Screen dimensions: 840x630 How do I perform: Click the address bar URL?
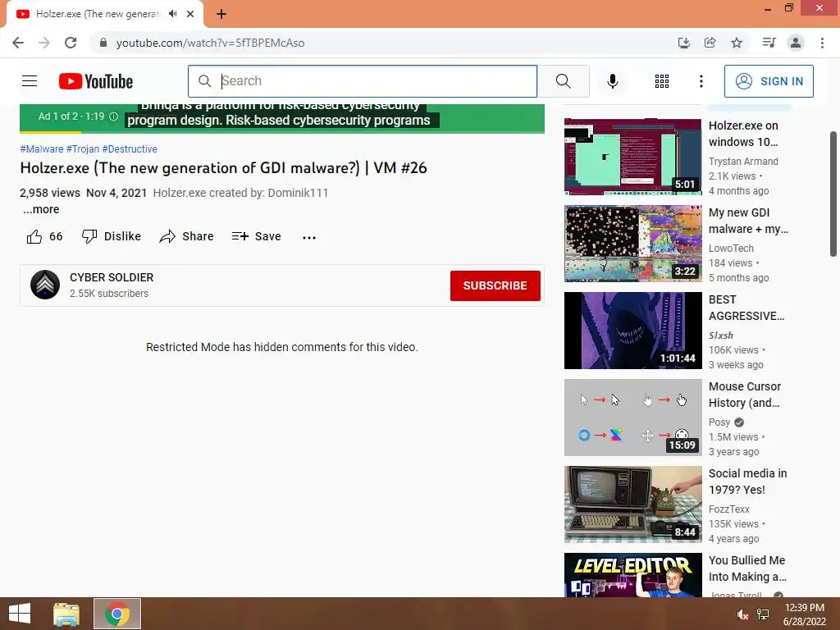click(x=210, y=43)
